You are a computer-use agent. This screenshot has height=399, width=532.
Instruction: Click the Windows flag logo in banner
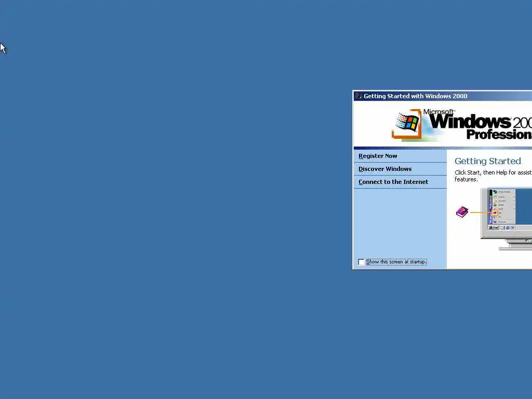[x=407, y=124]
